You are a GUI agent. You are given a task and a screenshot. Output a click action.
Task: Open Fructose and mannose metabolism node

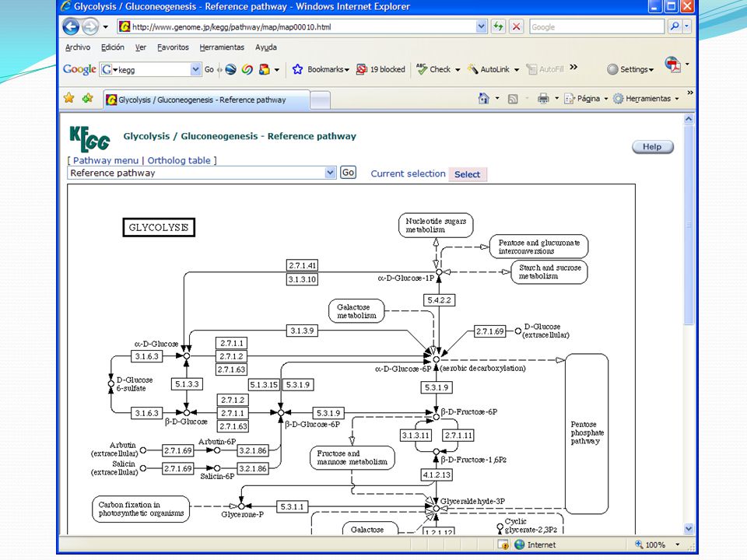pos(352,457)
